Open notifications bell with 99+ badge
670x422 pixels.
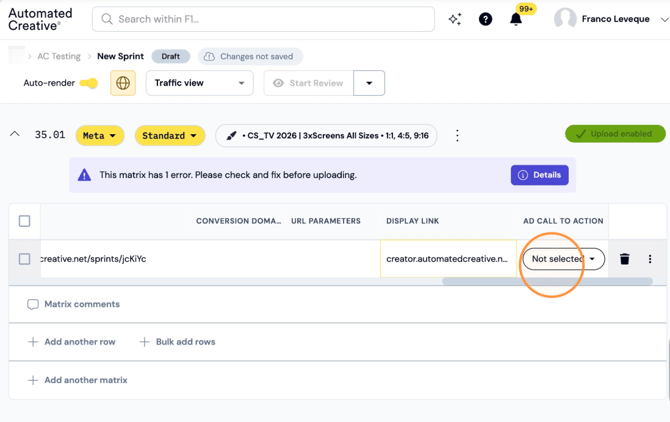[x=516, y=19]
